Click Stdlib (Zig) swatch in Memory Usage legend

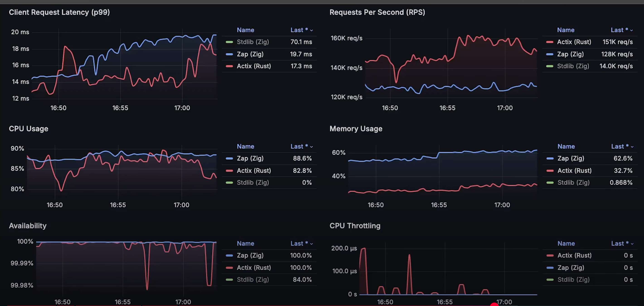(550, 183)
